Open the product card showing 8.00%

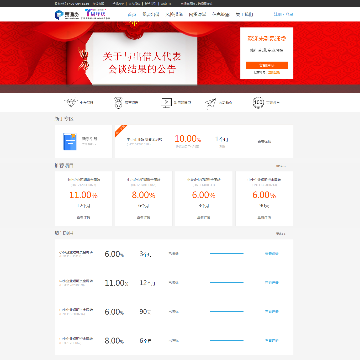(143, 199)
